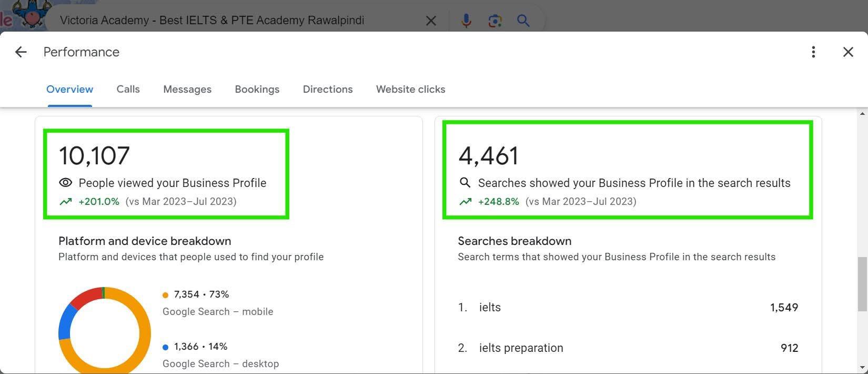Select the Overview tab
Screen dimensions: 868x374
(69, 89)
